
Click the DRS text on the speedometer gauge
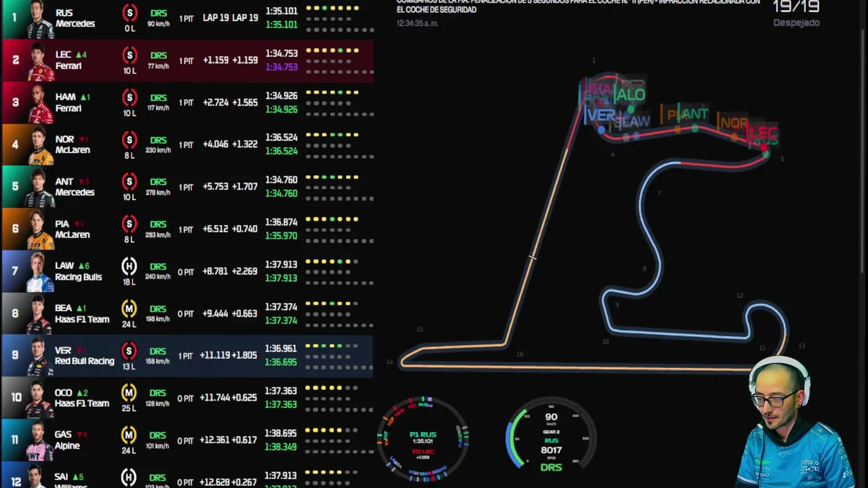coord(551,467)
